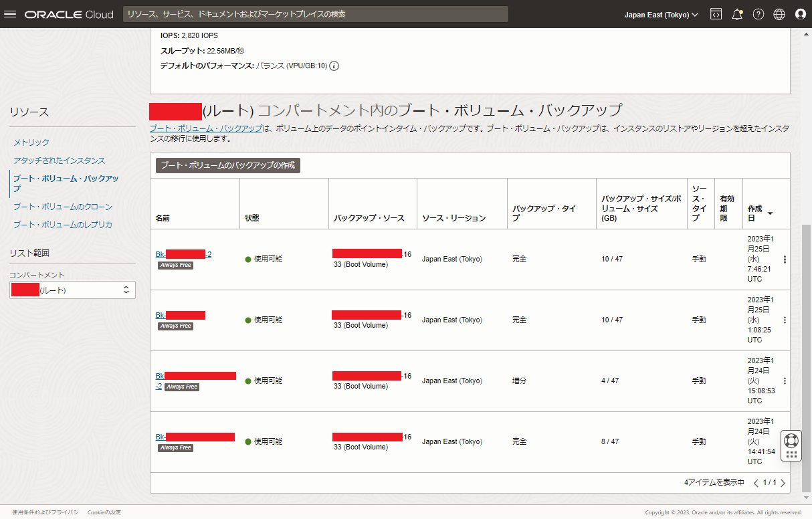
Task: Open ブート・ボリュームのクローン from sidebar
Action: pyautogui.click(x=65, y=207)
